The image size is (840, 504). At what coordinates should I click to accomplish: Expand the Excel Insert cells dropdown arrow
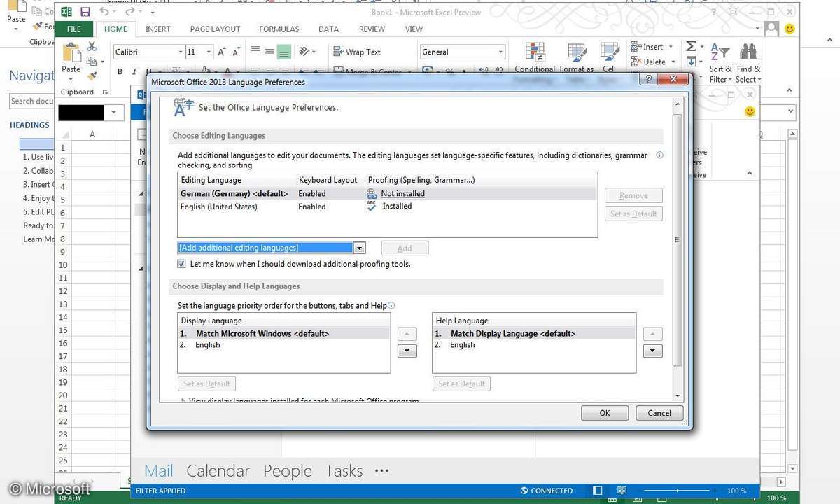pyautogui.click(x=671, y=47)
